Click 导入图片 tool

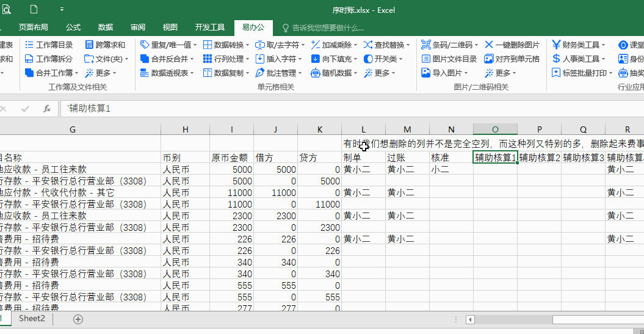(x=445, y=73)
